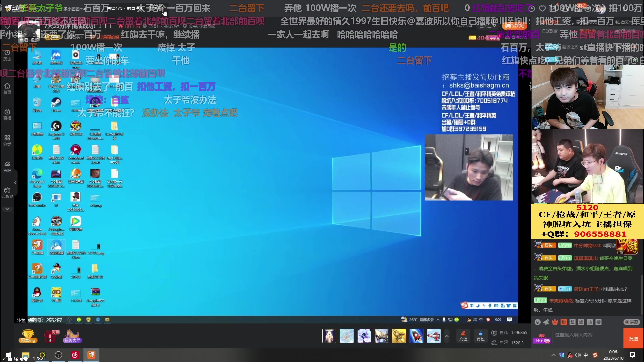The image size is (644, 362).
Task: Click the Logitech G HUB desktop icon
Action: [x=56, y=130]
